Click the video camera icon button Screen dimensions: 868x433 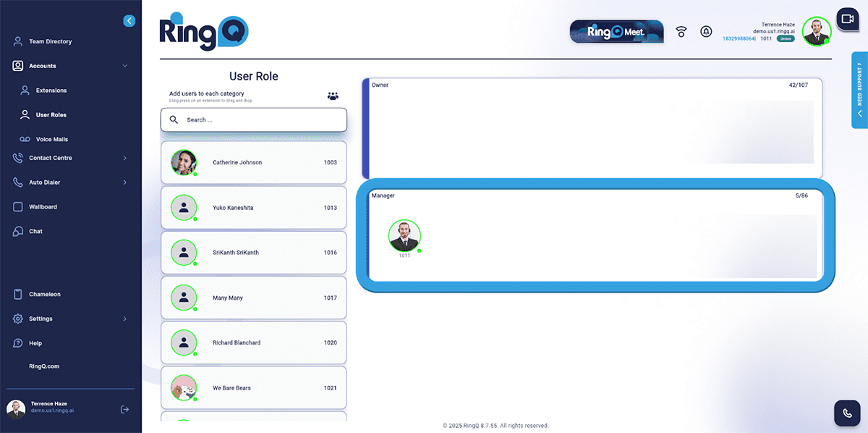(x=847, y=18)
